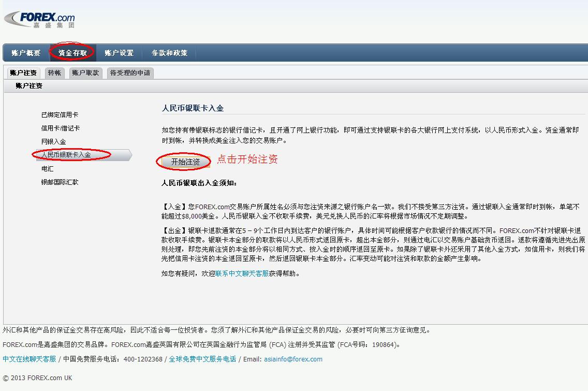
Task: Click the 账户注资 section title
Action: (29, 86)
